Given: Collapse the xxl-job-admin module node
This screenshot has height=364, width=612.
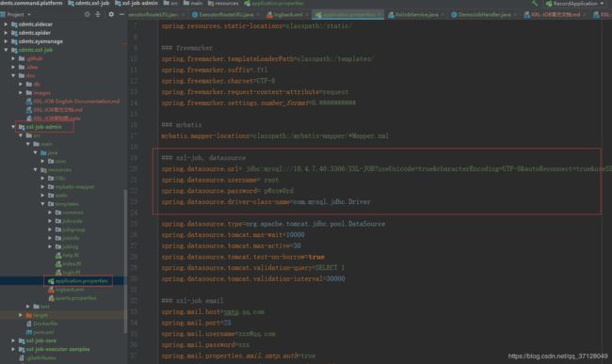Looking at the screenshot, I should tap(13, 127).
